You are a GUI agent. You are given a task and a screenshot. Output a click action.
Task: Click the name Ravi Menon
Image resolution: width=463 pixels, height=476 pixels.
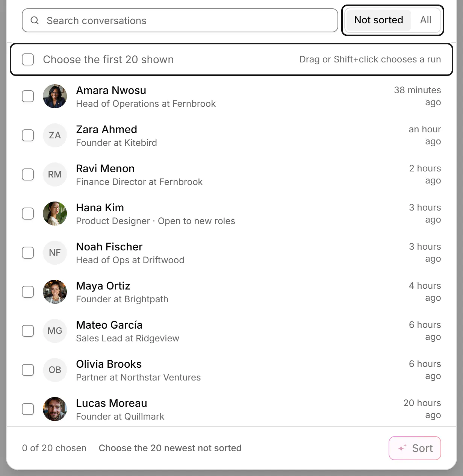tap(105, 168)
